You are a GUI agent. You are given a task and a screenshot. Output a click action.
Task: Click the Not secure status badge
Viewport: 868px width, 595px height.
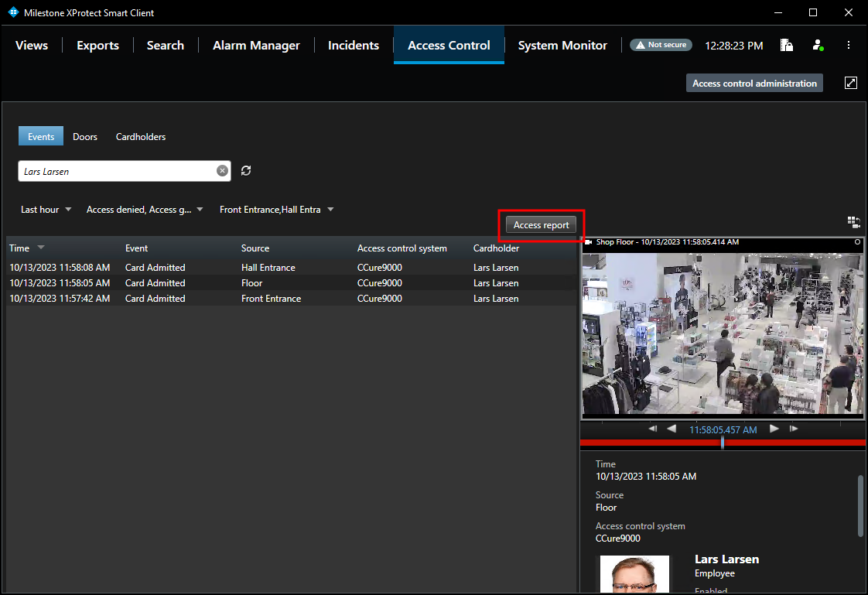(x=661, y=45)
